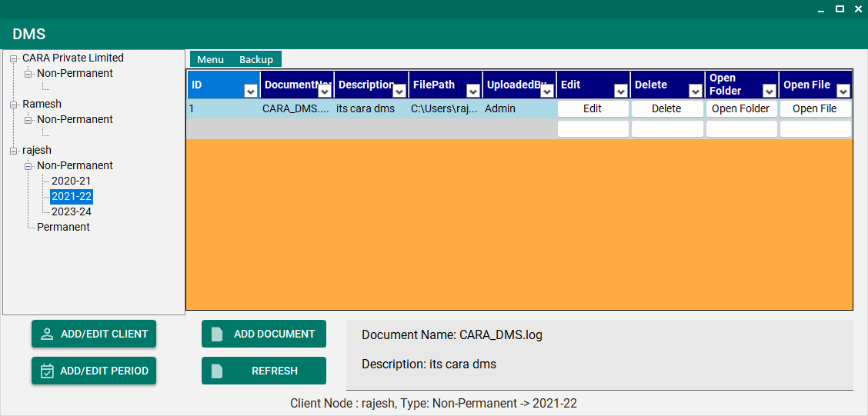Open the Backup menu
Screen dimensions: 868x416
(x=255, y=59)
